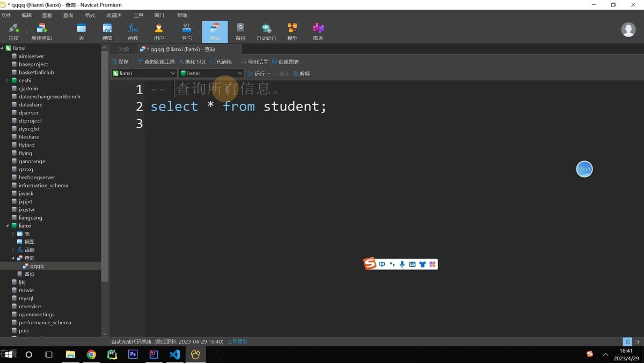Image resolution: width=644 pixels, height=363 pixels.
Task: Click the user avatar icon at top right
Action: 628,30
